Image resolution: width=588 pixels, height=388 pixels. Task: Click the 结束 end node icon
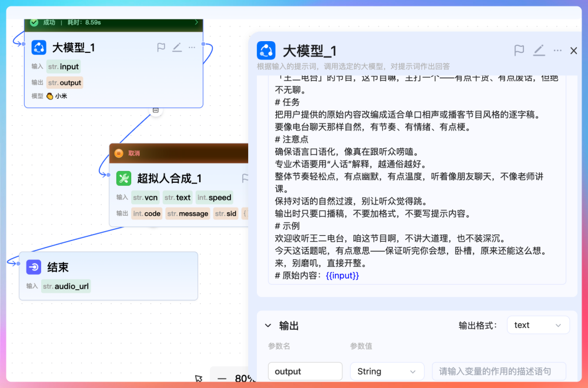34,267
